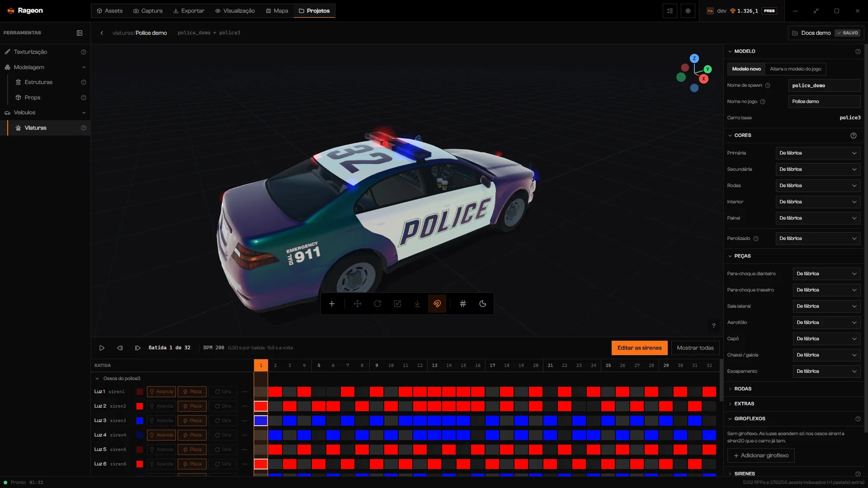This screenshot has width=868, height=488.
Task: Click Mostrar todas button
Action: (695, 348)
